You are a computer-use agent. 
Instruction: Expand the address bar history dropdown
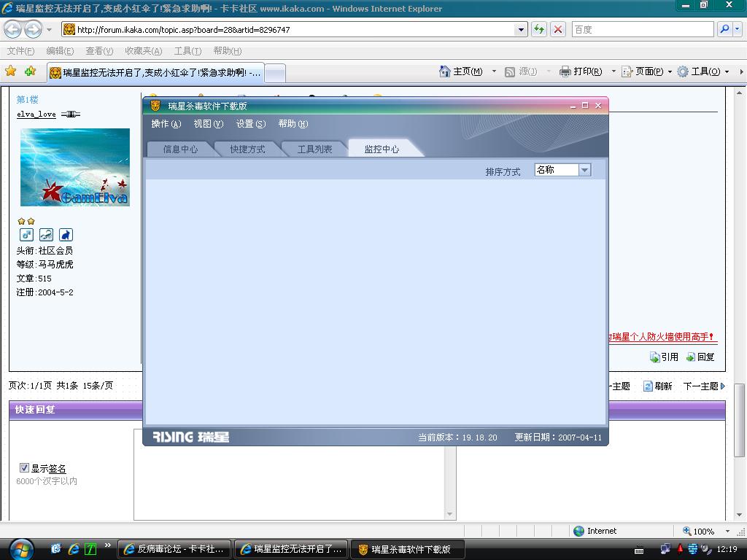click(521, 29)
